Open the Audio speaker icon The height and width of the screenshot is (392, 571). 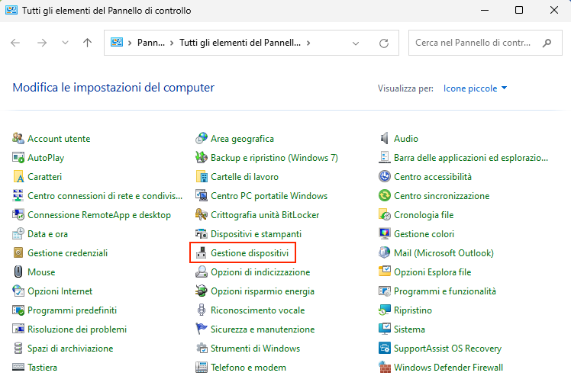(x=386, y=139)
